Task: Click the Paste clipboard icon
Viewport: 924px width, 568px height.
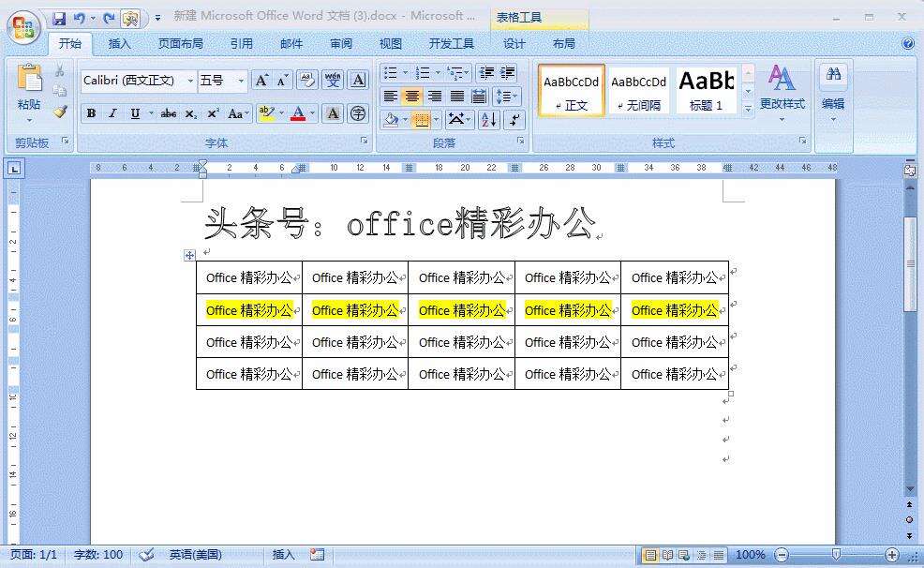Action: [x=29, y=79]
